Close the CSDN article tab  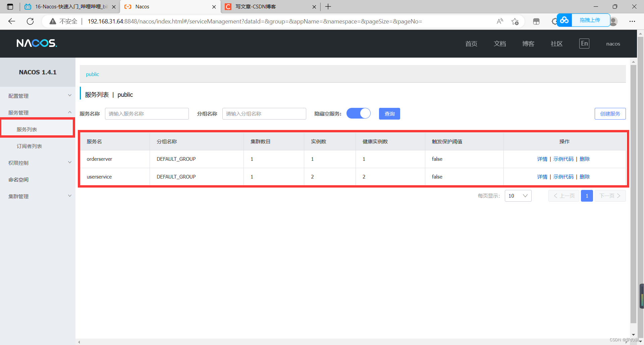click(314, 7)
